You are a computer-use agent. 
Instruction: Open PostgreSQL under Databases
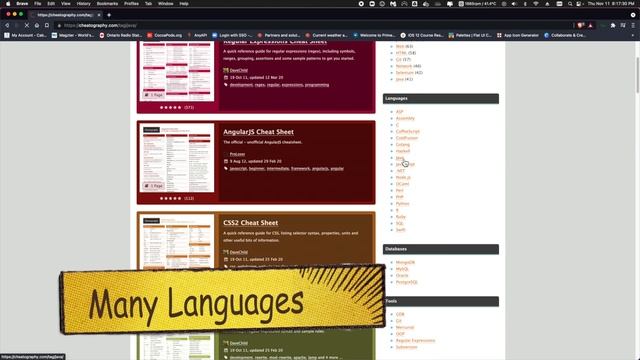coord(407,282)
